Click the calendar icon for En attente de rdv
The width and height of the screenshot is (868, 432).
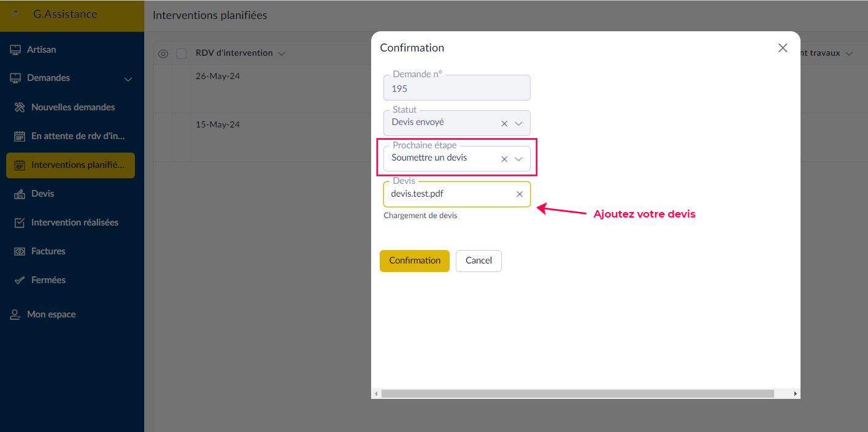point(20,136)
